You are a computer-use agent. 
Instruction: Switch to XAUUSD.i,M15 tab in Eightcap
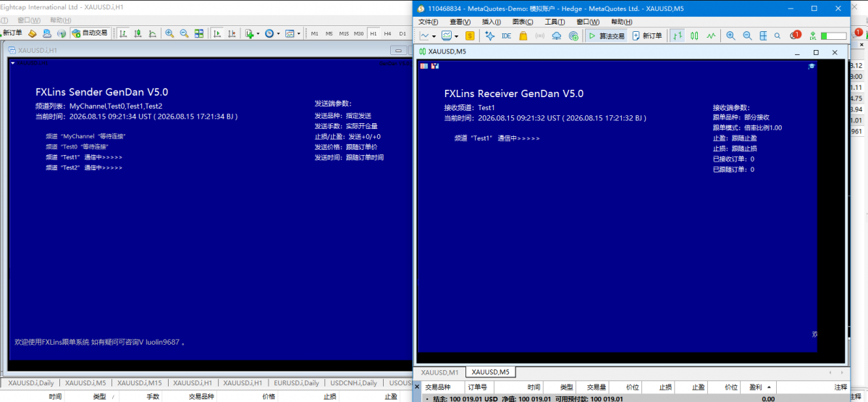point(140,382)
